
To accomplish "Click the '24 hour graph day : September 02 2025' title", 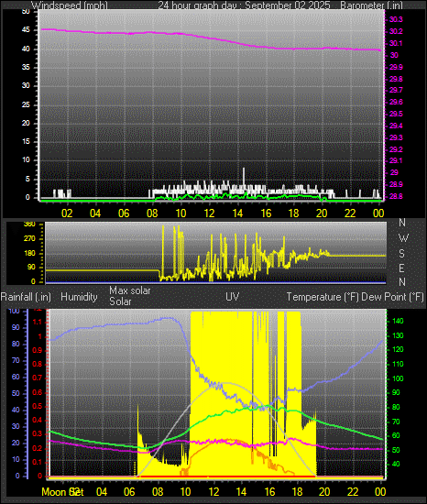I will pos(244,5).
